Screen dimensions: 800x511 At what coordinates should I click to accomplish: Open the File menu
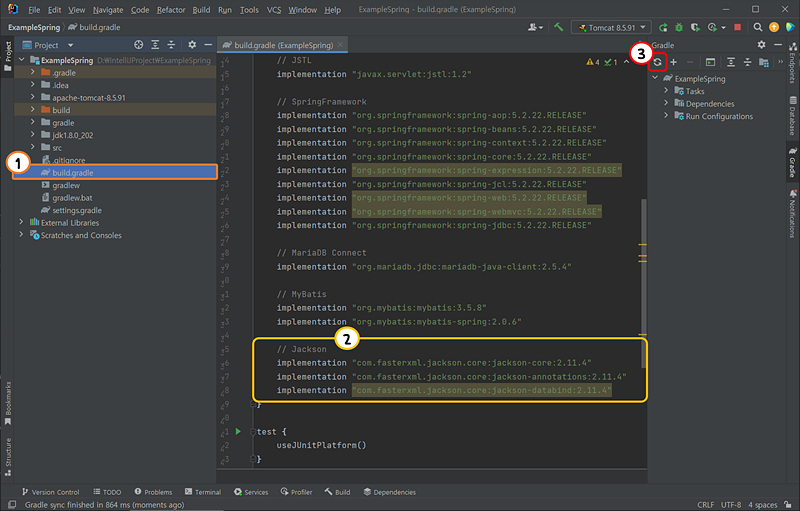point(34,10)
